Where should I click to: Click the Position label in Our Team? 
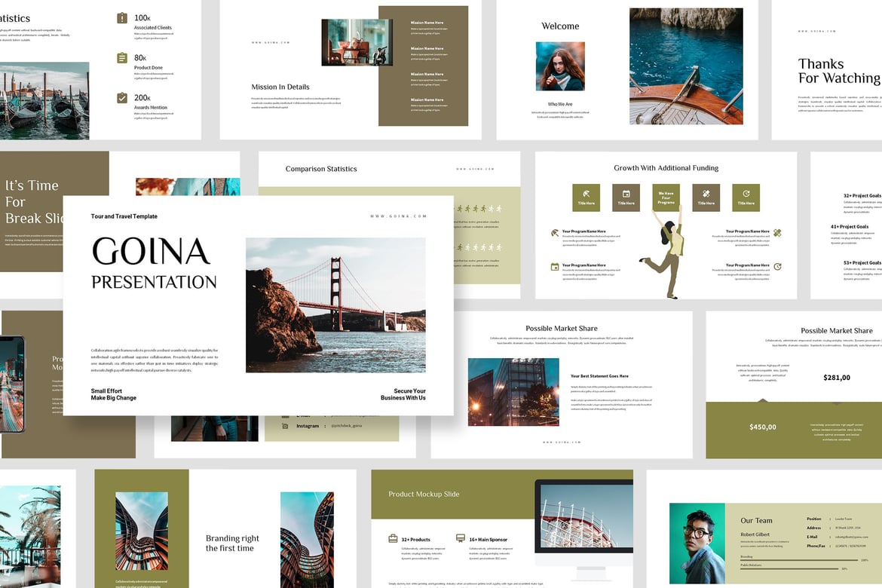tap(814, 519)
